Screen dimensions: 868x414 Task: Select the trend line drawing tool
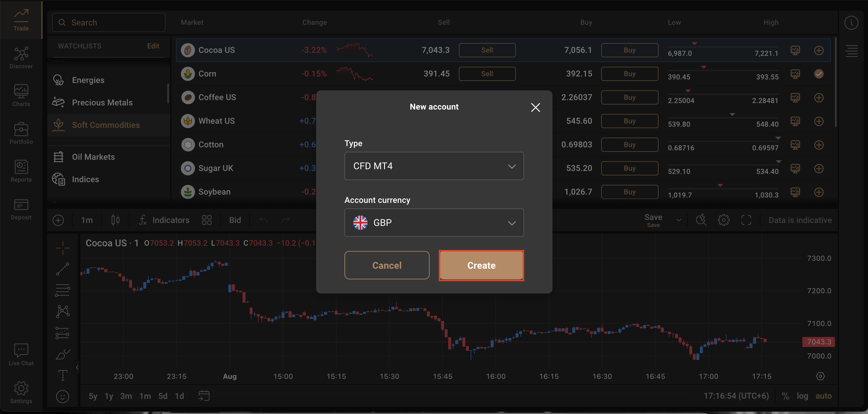[x=63, y=269]
